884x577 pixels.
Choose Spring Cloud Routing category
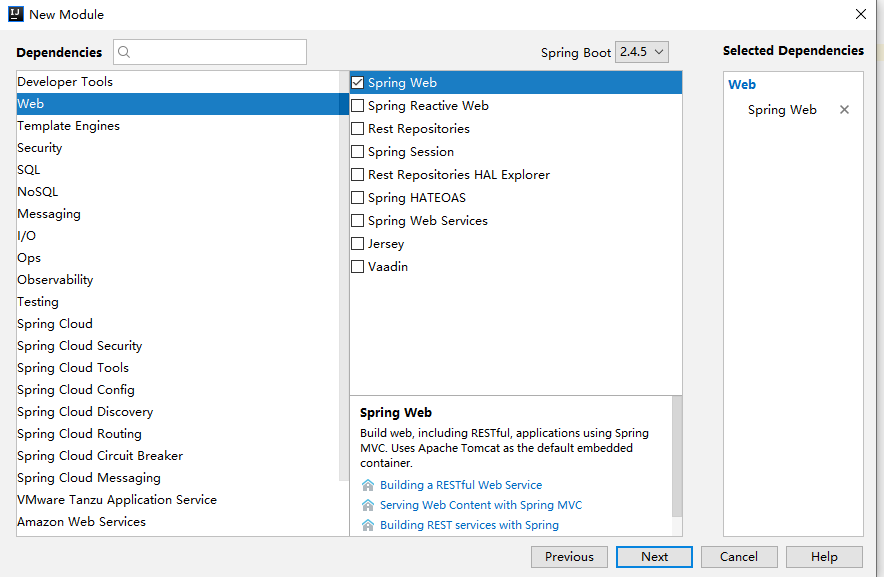pyautogui.click(x=178, y=434)
